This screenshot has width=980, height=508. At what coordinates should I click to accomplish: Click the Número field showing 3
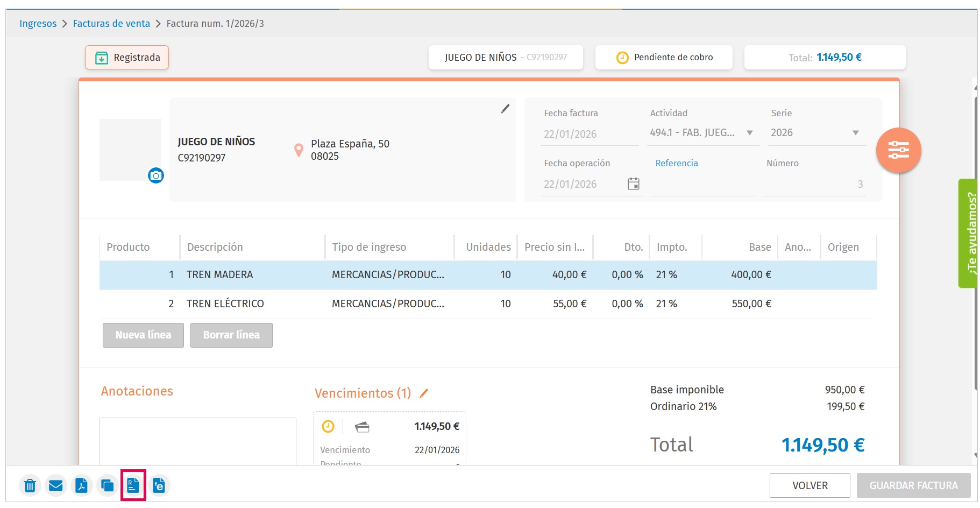(814, 185)
